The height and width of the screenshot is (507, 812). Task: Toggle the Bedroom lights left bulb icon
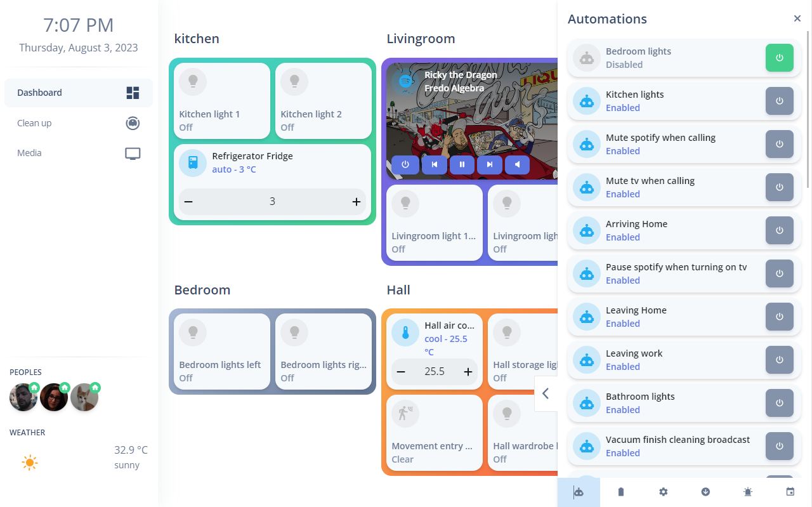193,332
